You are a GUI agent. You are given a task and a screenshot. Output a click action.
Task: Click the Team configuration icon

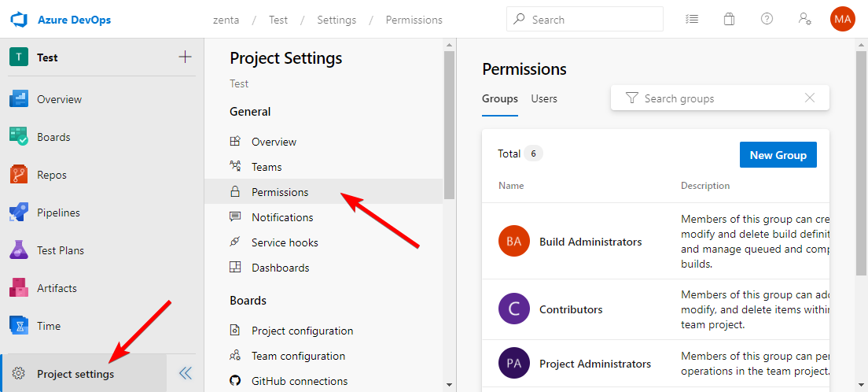[x=235, y=356]
